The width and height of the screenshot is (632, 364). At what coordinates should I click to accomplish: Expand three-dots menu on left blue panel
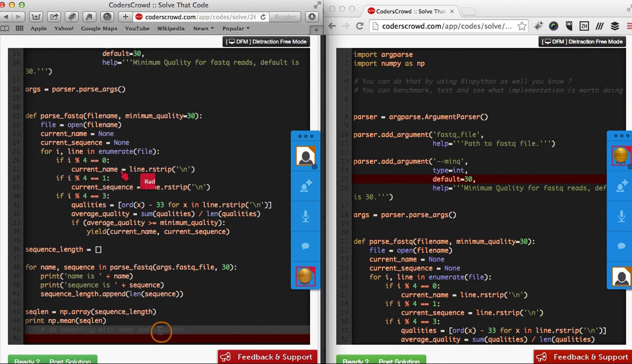(305, 136)
